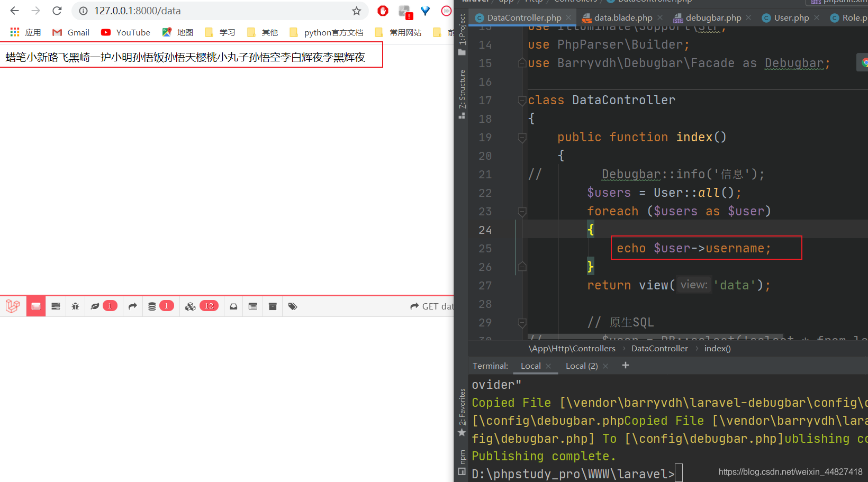Image resolution: width=868 pixels, height=482 pixels.
Task: Open the npm tool window sidebar
Action: (462, 462)
